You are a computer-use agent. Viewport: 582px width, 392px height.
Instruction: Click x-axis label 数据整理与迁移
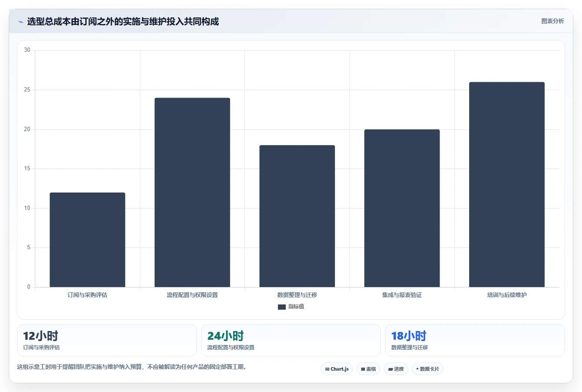click(297, 295)
